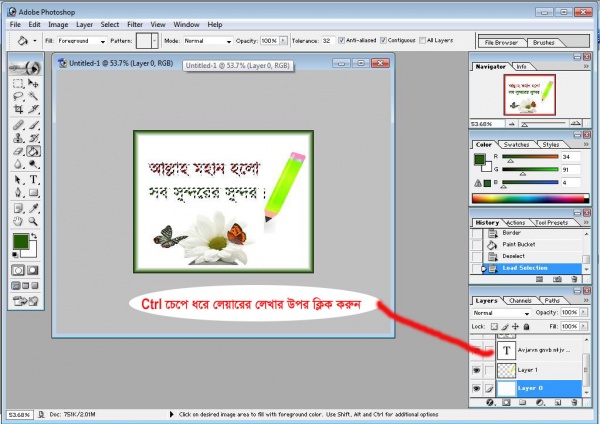Select the Healing Brush tool
The width and height of the screenshot is (600, 424).
[18, 125]
